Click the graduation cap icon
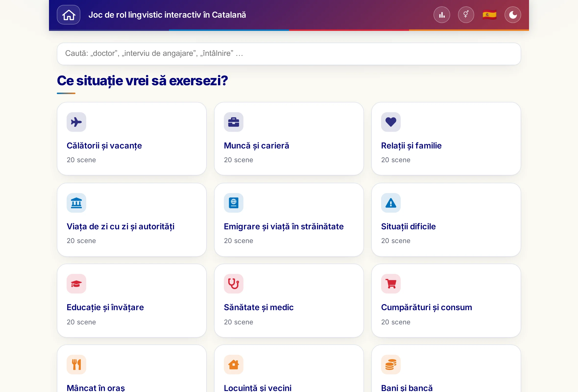The height and width of the screenshot is (392, 578). [x=76, y=283]
